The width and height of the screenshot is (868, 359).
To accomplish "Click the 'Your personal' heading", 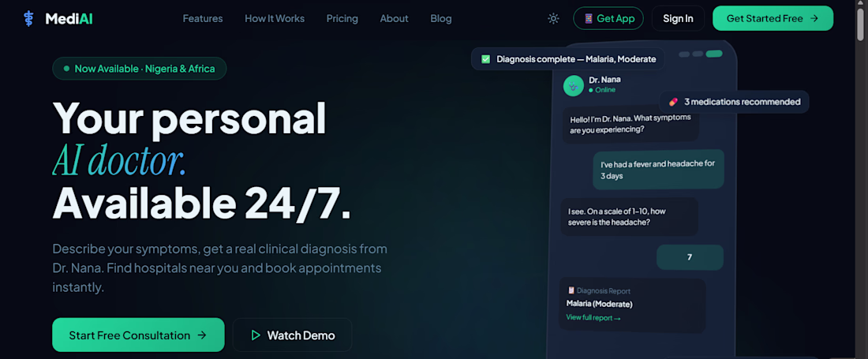I will tap(189, 118).
